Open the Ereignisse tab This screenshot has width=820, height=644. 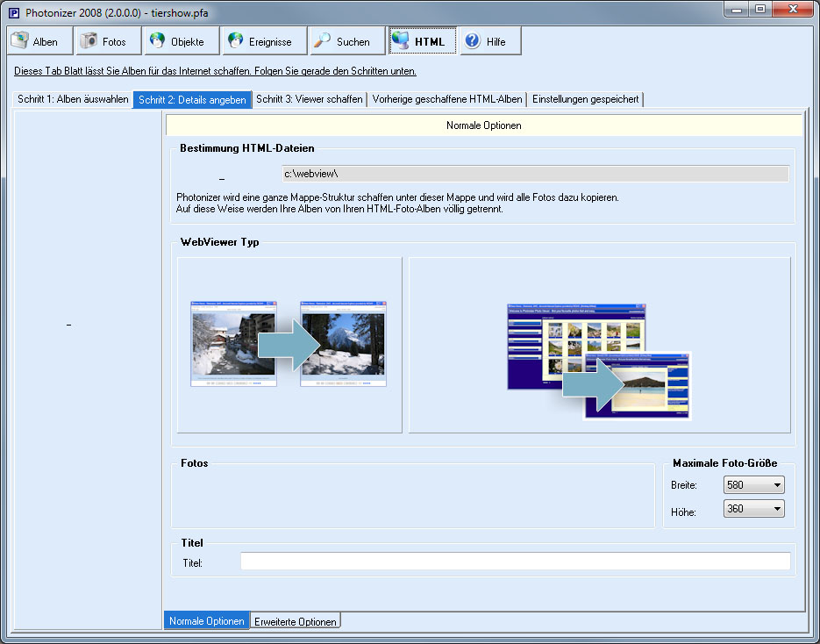(265, 41)
